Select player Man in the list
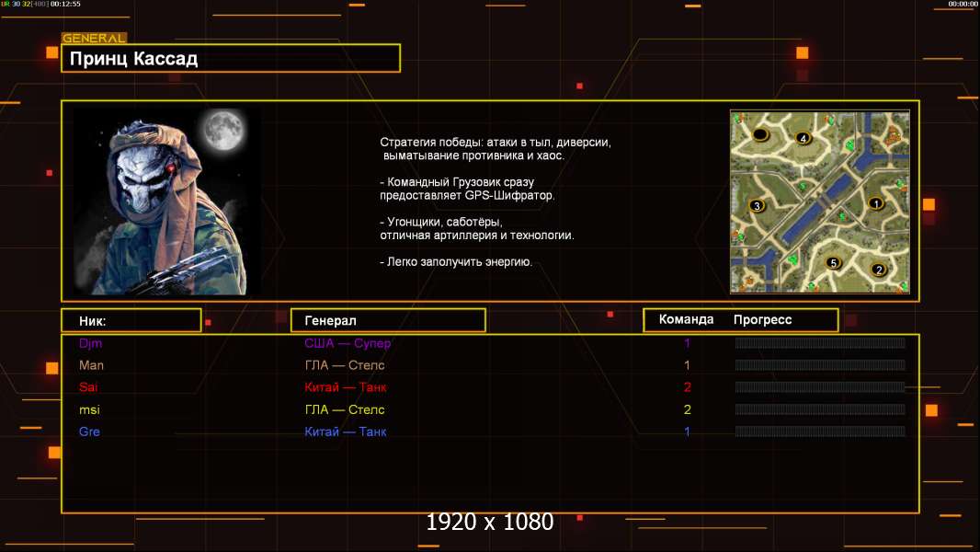Viewport: 980px width, 552px height. [x=91, y=365]
